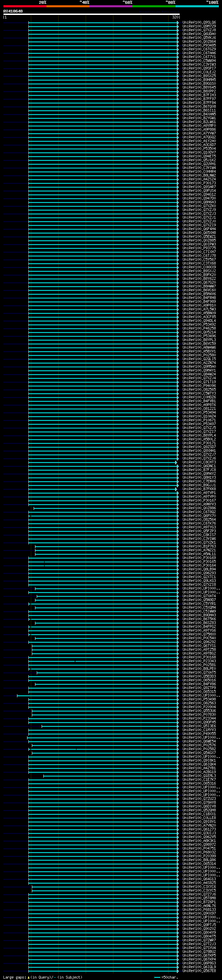
Task: Select hit label UniRef100_C5WW94
Action: [199, 61]
